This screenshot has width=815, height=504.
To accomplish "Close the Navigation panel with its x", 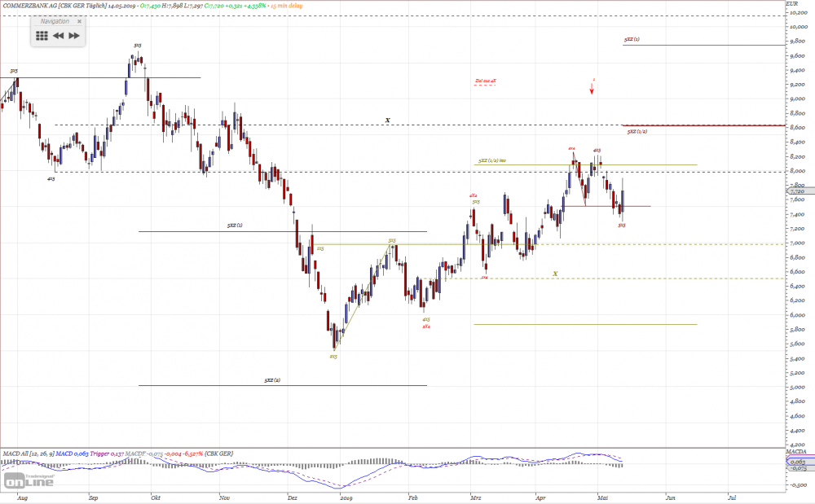I will coord(79,21).
